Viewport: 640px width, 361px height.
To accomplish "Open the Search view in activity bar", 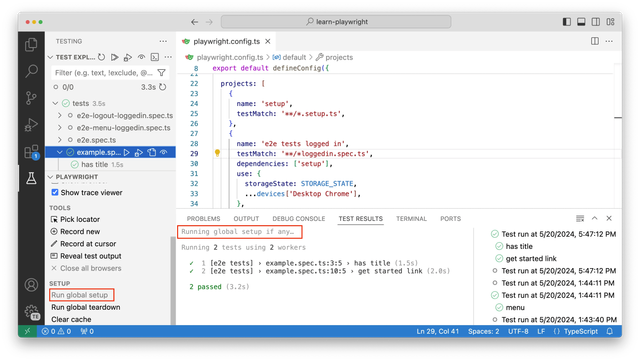I will tap(31, 71).
